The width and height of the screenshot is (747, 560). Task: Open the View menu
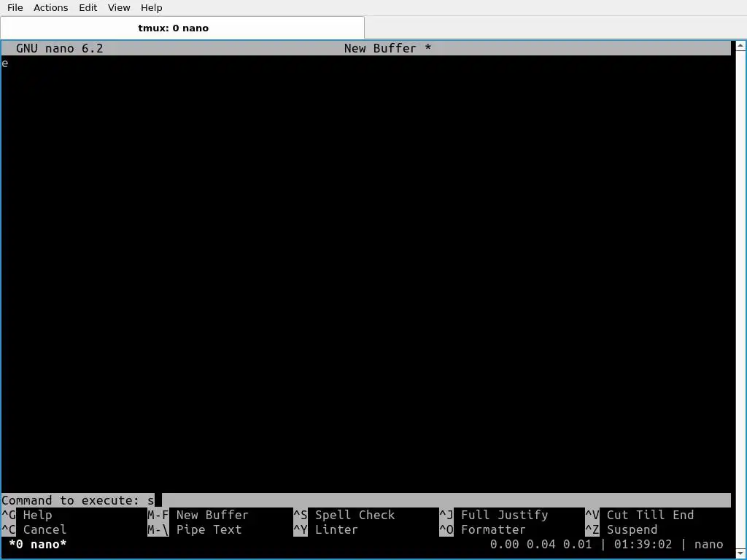click(x=119, y=7)
